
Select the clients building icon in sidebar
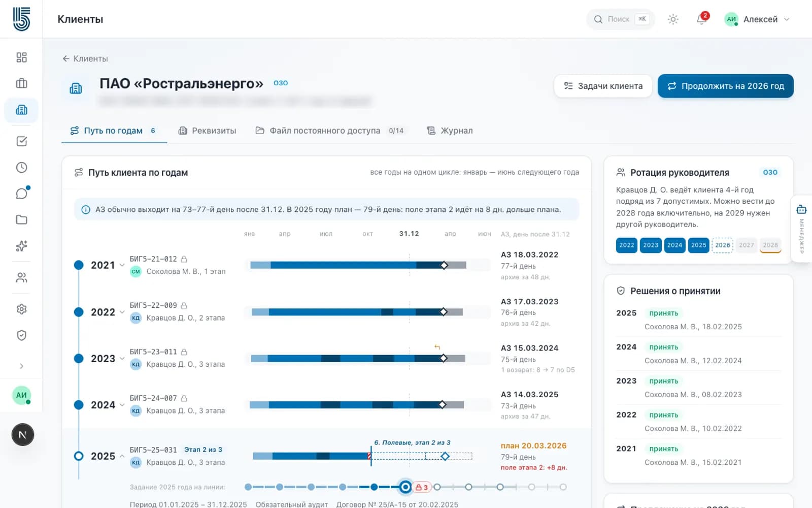(x=21, y=110)
